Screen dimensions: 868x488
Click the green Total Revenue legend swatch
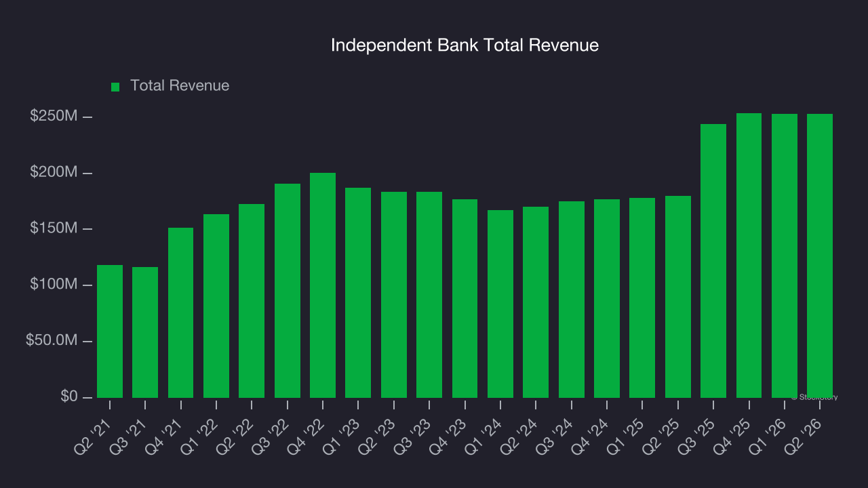[115, 87]
